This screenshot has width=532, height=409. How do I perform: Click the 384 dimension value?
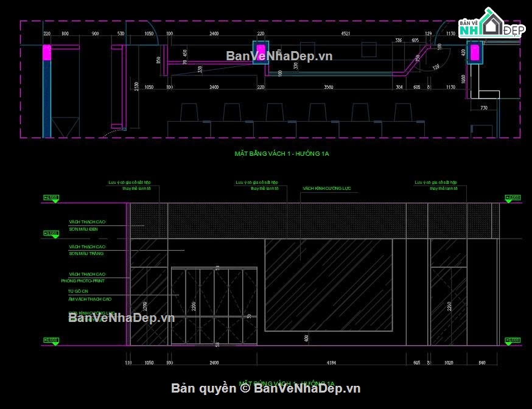pos(399,87)
